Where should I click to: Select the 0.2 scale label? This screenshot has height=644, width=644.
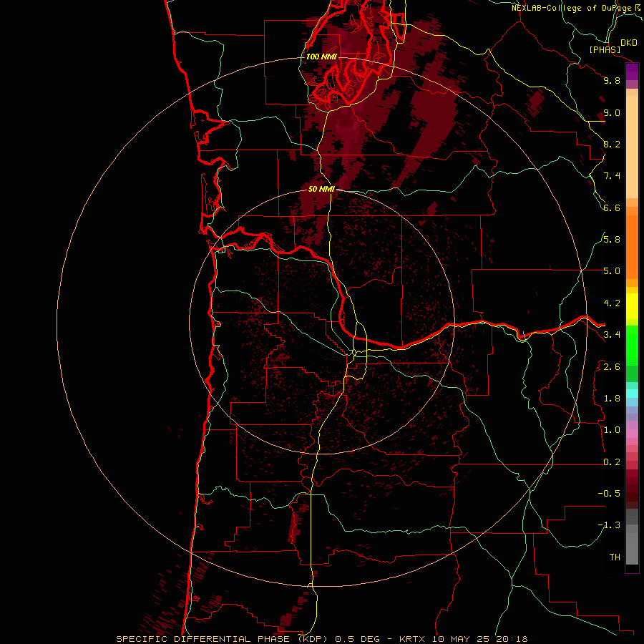pyautogui.click(x=612, y=462)
